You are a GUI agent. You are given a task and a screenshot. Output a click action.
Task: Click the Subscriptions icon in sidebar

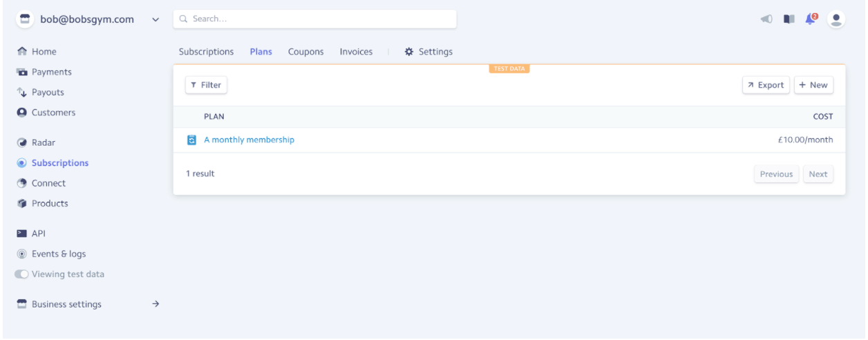(x=22, y=163)
